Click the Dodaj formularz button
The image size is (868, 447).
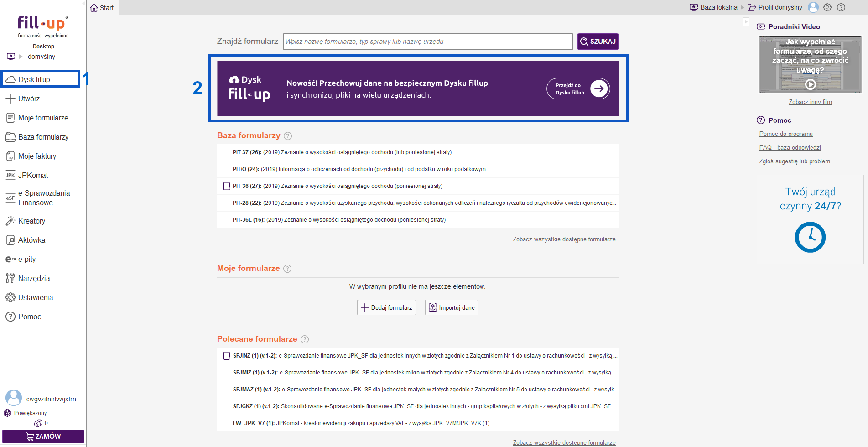[386, 307]
